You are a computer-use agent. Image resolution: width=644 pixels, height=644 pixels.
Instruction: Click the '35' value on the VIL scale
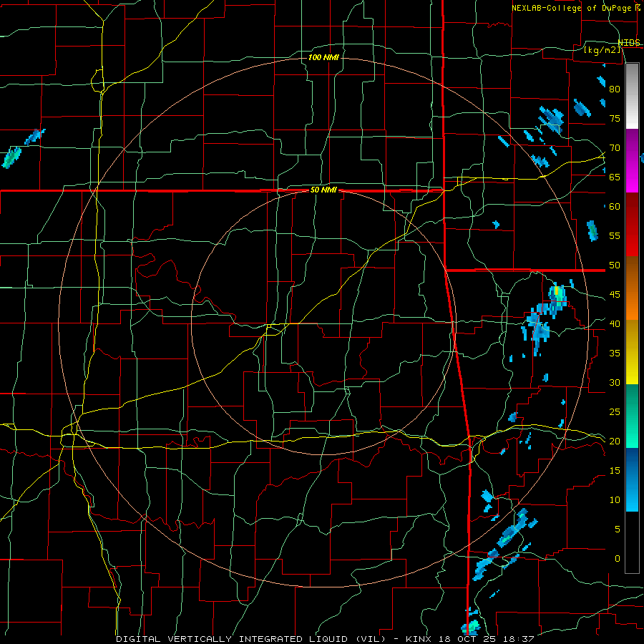(x=615, y=353)
